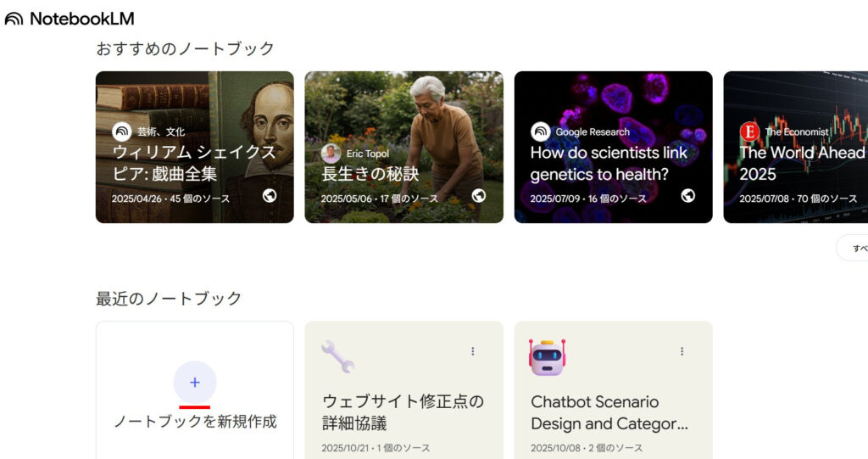The image size is (868, 459).
Task: Click the plus icon to create notebook
Action: 195,383
